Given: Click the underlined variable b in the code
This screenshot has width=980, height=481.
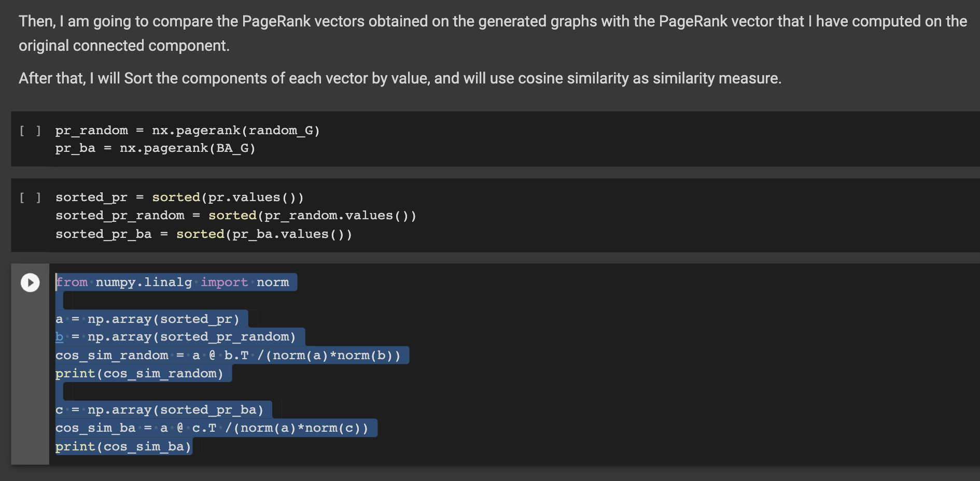Looking at the screenshot, I should pos(59,336).
